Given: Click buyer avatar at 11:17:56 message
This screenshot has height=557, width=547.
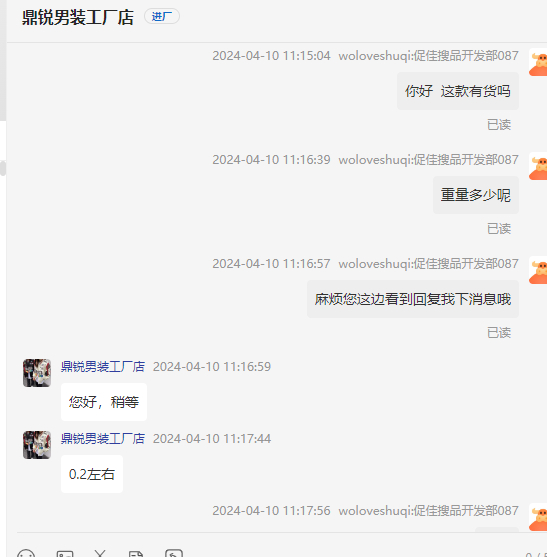Looking at the screenshot, I should [x=538, y=517].
